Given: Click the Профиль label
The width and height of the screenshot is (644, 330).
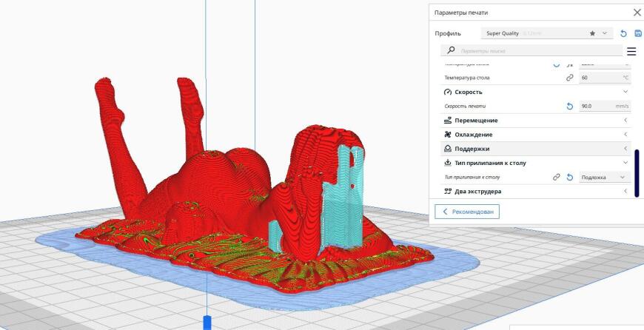Looking at the screenshot, I should click(448, 33).
